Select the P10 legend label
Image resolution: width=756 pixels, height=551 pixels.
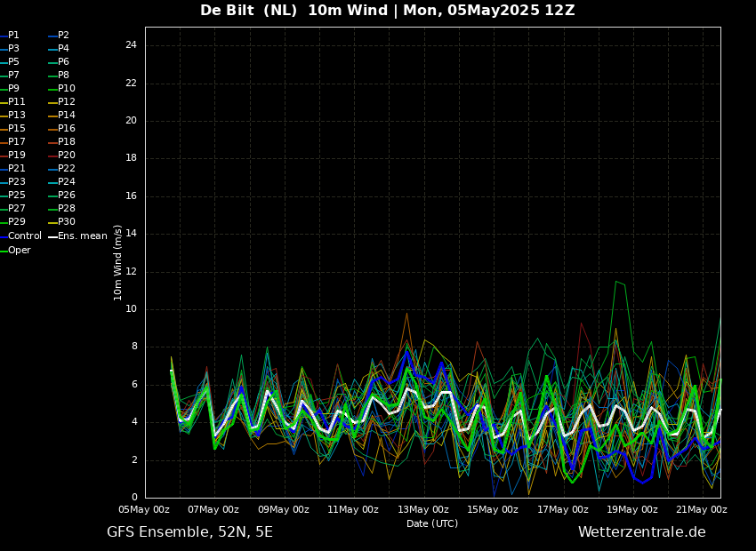pos(67,89)
